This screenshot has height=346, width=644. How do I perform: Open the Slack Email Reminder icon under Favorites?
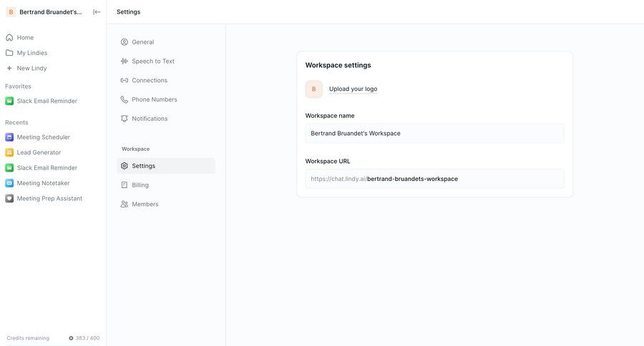click(x=9, y=101)
